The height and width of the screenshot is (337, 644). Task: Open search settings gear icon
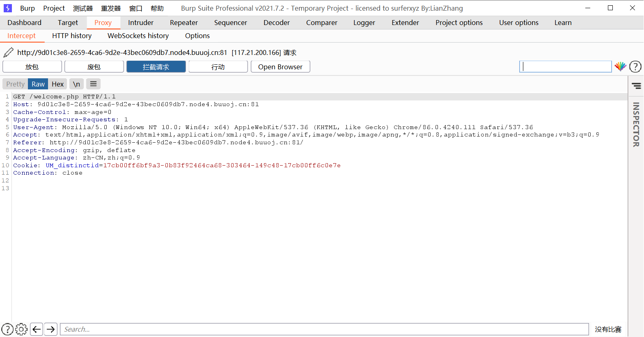point(21,329)
